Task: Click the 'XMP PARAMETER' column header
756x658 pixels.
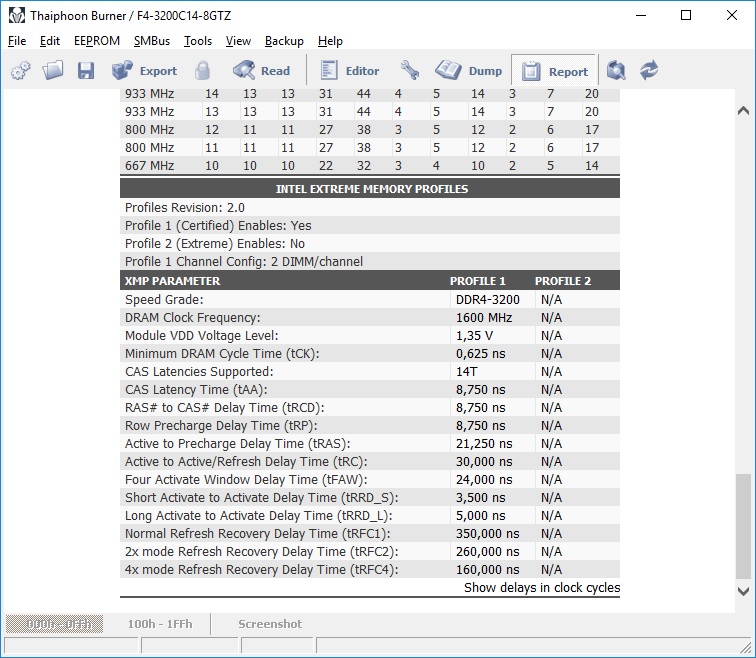Action: (x=172, y=281)
